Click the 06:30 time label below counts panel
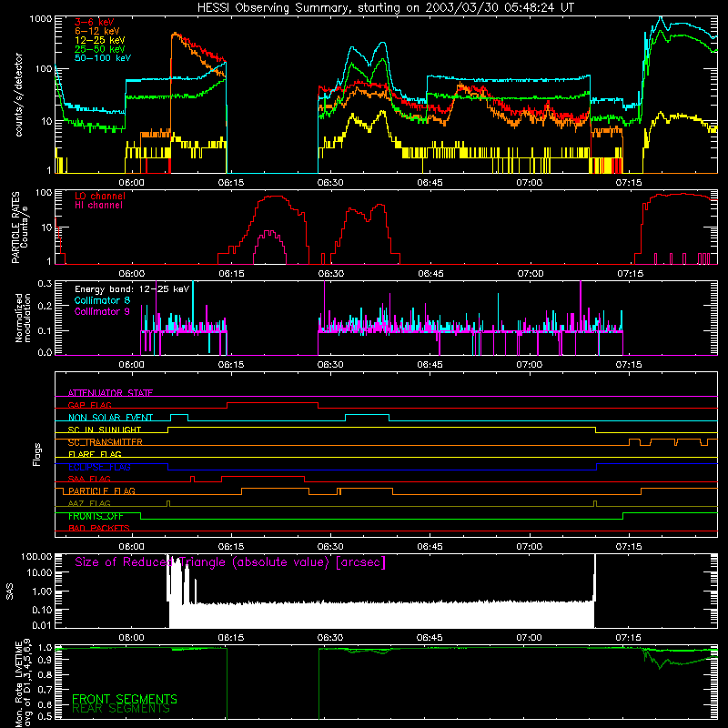Screen dimensions: 728x728 click(x=330, y=183)
